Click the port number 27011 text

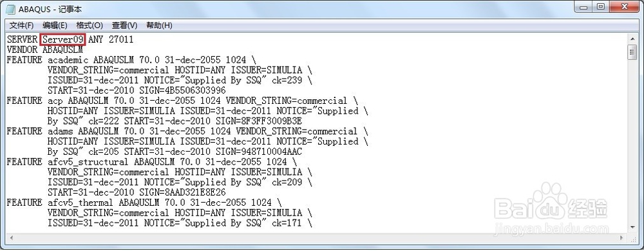[121, 39]
